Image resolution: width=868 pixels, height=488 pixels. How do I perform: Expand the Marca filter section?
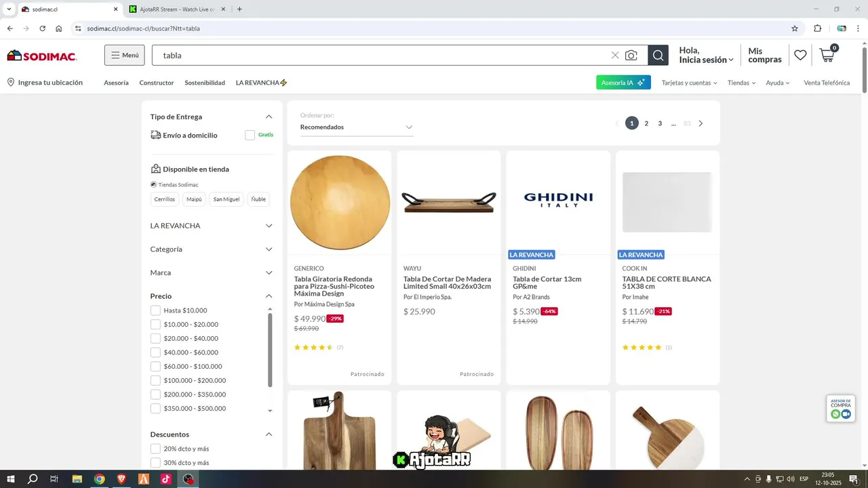(269, 272)
